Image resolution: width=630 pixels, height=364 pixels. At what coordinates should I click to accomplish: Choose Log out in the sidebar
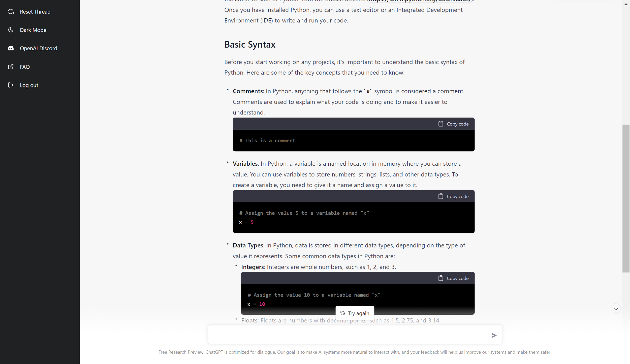pyautogui.click(x=29, y=85)
